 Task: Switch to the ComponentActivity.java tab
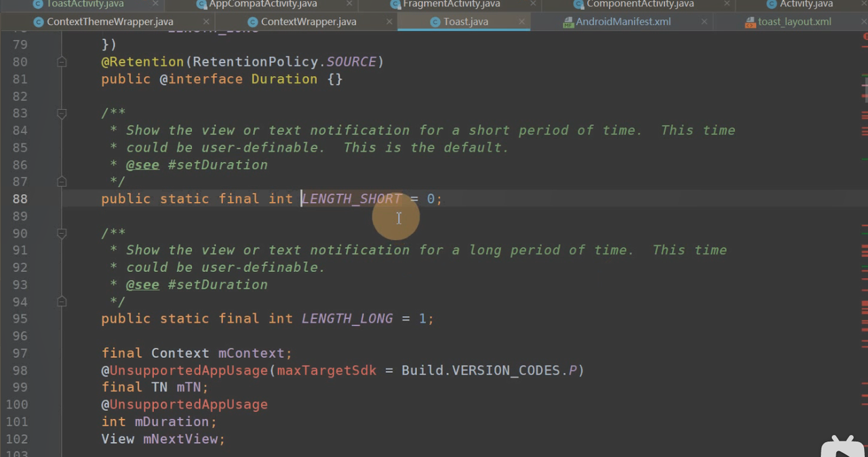[x=640, y=4]
